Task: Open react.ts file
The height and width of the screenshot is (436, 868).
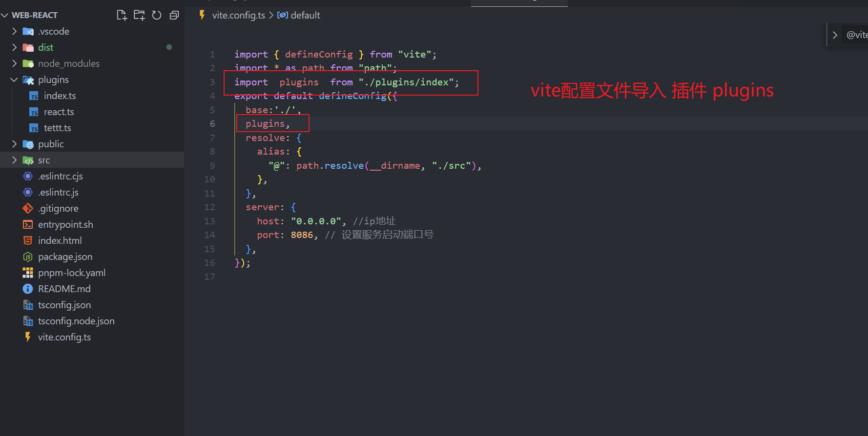Action: (x=59, y=112)
